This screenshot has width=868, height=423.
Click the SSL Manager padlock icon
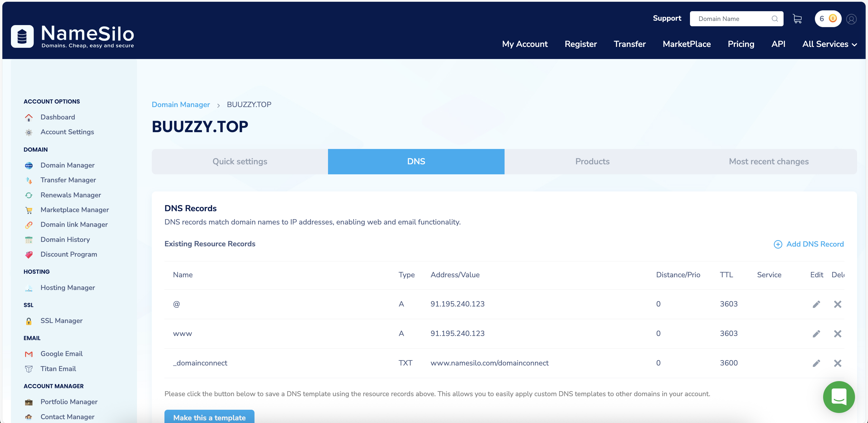point(29,321)
